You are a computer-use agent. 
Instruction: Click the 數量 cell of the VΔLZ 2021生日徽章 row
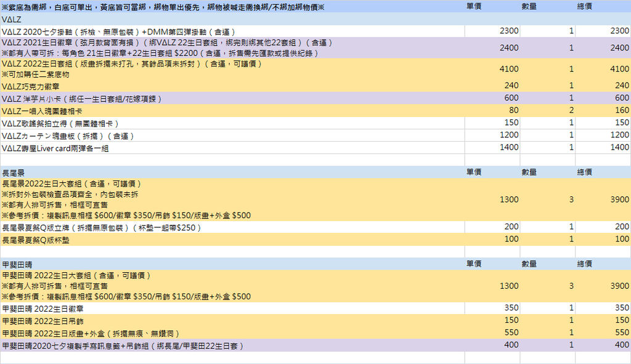coord(548,48)
